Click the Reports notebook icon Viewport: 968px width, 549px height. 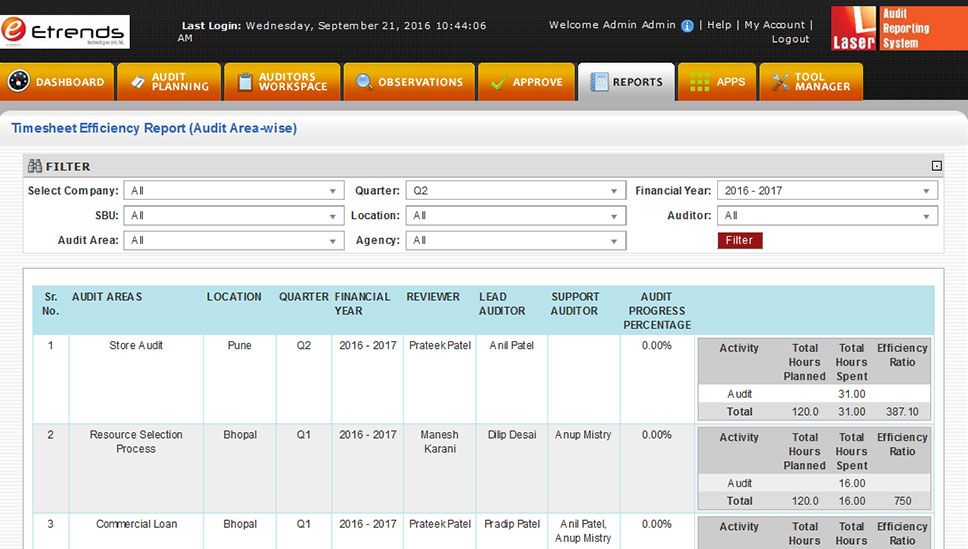coord(599,82)
